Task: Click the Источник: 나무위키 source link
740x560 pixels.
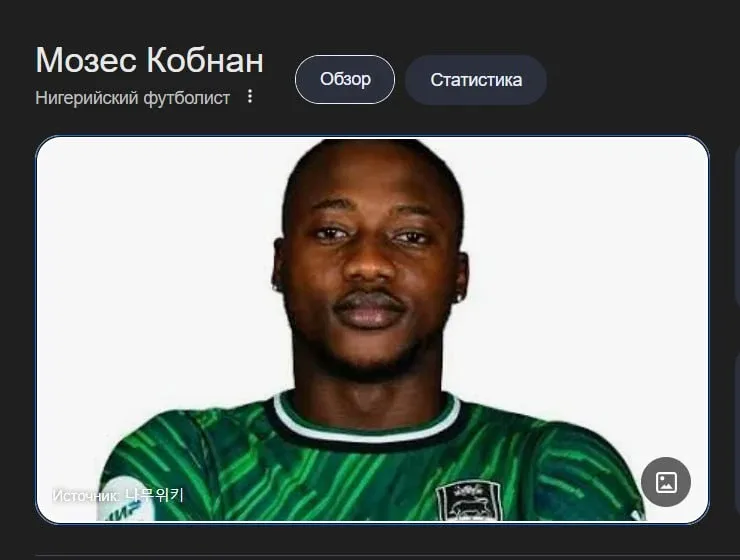Action: pos(118,495)
